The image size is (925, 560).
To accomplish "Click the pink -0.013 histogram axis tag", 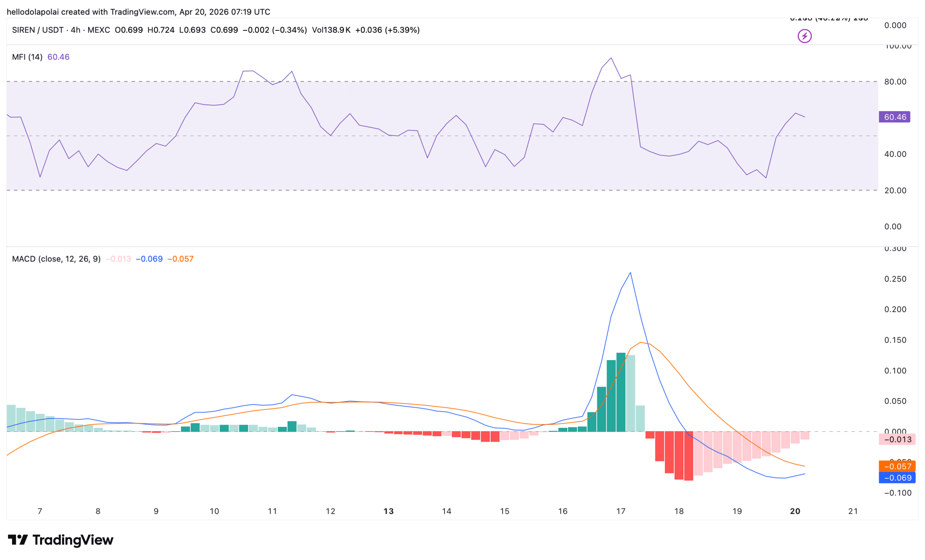I will tap(897, 439).
